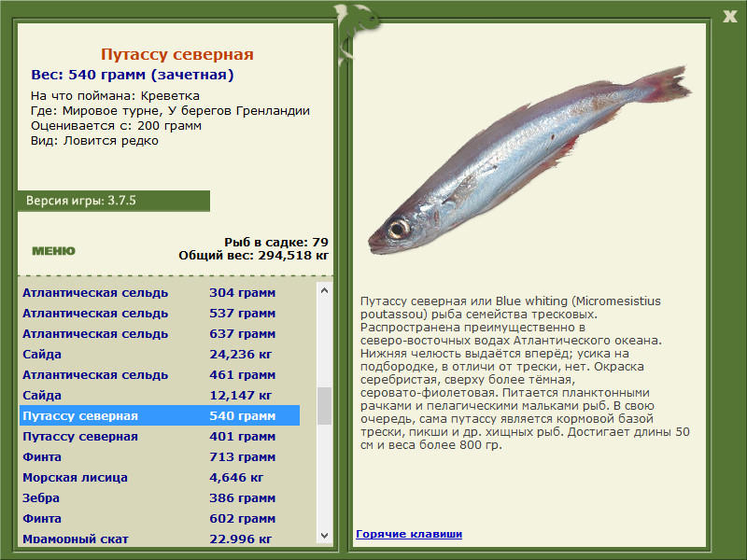The width and height of the screenshot is (747, 560).
Task: Select Финта 713 грамм row
Action: 160,456
